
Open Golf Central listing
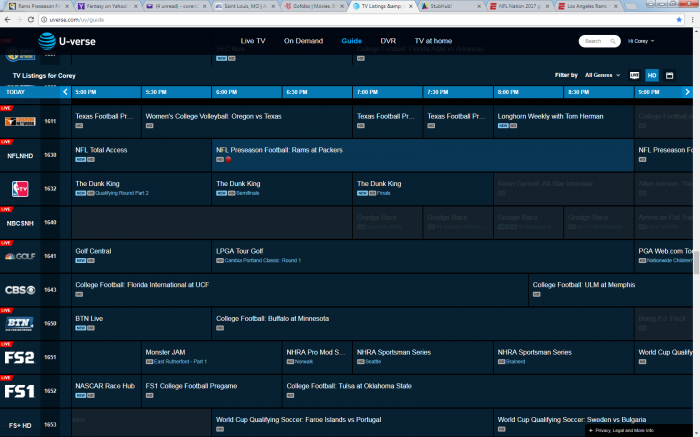coord(141,256)
